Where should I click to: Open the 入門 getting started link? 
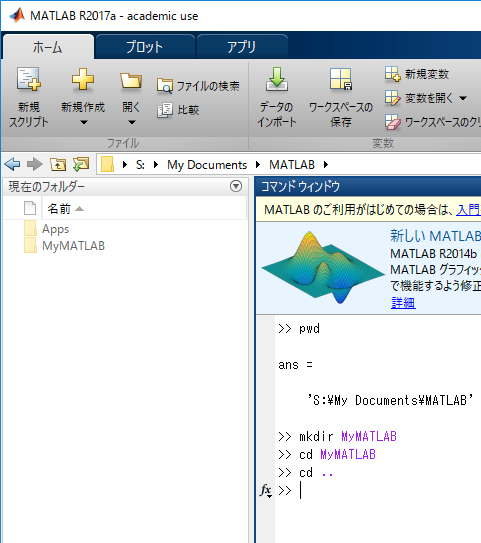[469, 210]
